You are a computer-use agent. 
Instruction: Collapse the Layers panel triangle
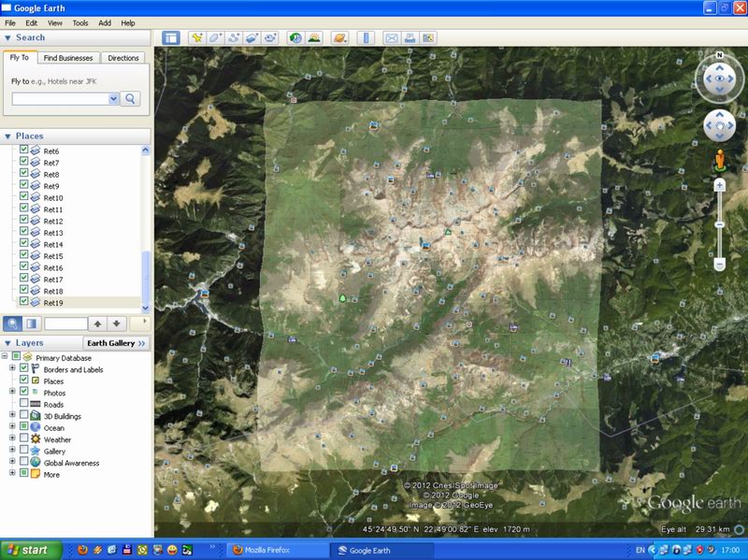pyautogui.click(x=7, y=343)
